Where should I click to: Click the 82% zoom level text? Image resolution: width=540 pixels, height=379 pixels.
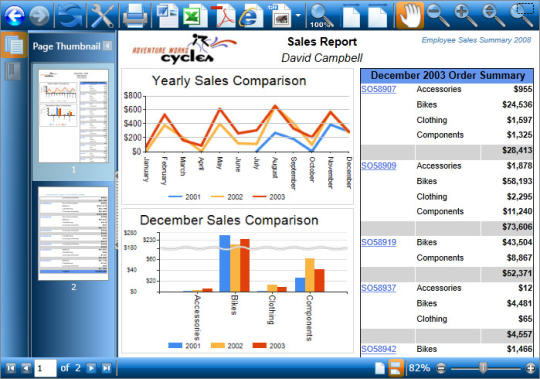(x=419, y=368)
